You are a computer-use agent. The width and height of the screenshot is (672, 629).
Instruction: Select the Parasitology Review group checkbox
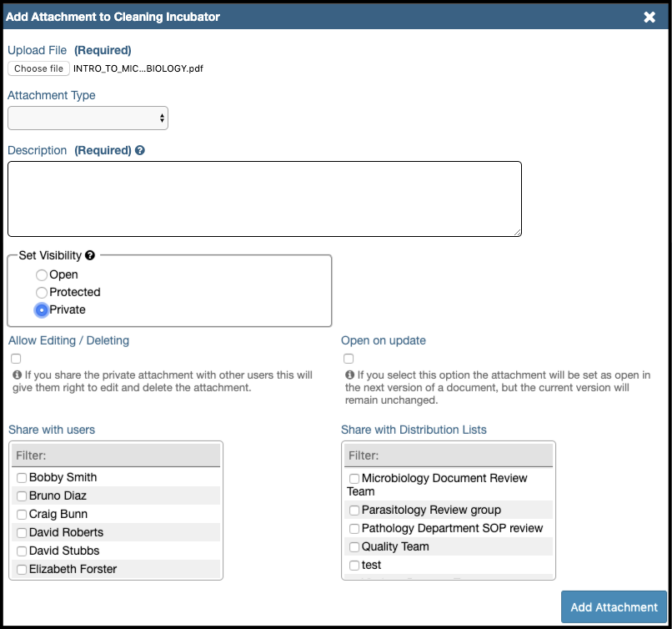[x=354, y=511]
